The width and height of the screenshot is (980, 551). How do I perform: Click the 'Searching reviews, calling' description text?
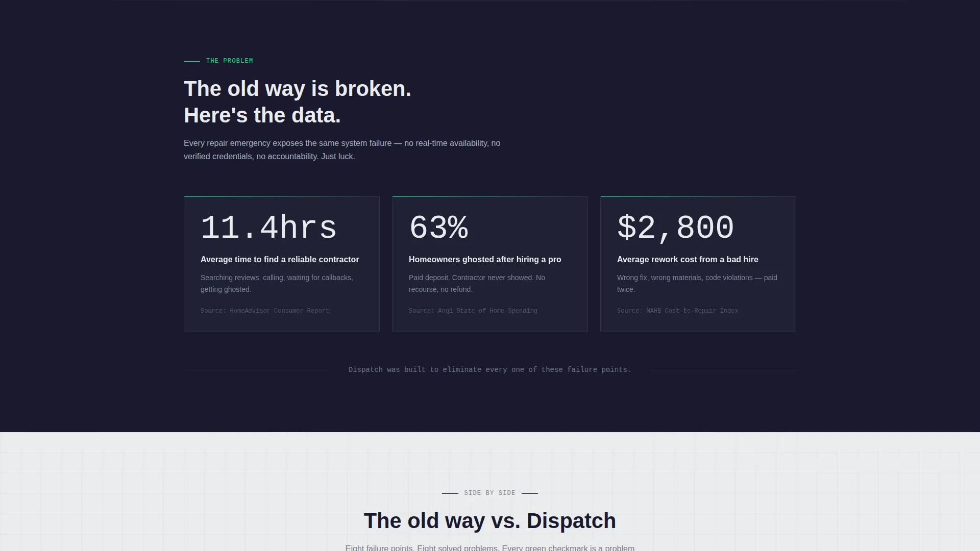coord(277,284)
